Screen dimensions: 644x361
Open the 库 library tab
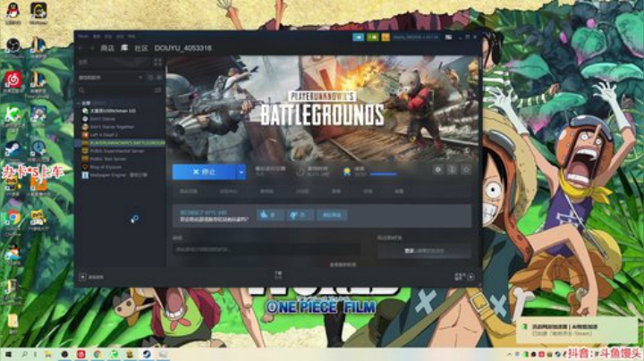click(124, 48)
